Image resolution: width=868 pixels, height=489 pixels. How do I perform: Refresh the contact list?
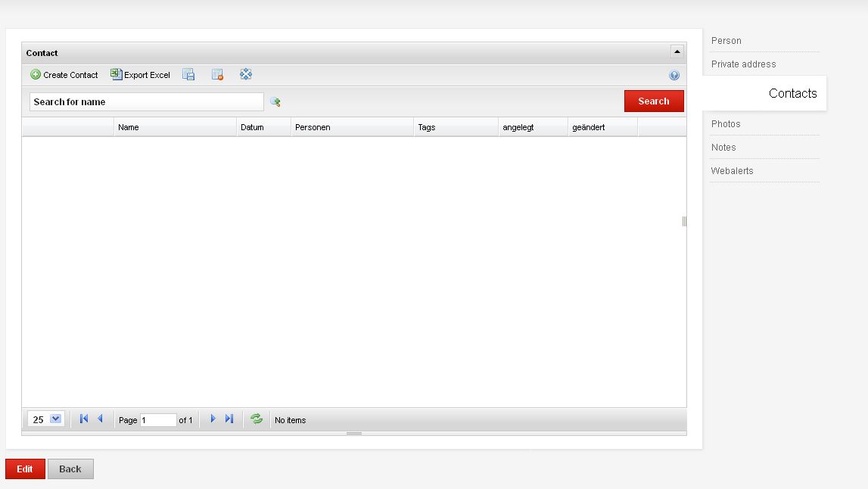tap(257, 419)
